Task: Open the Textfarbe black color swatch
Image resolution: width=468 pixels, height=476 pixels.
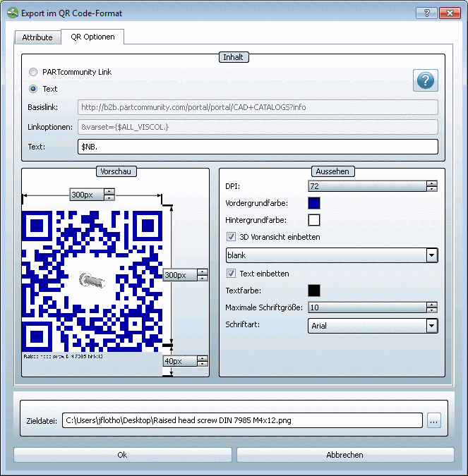Action: 314,291
